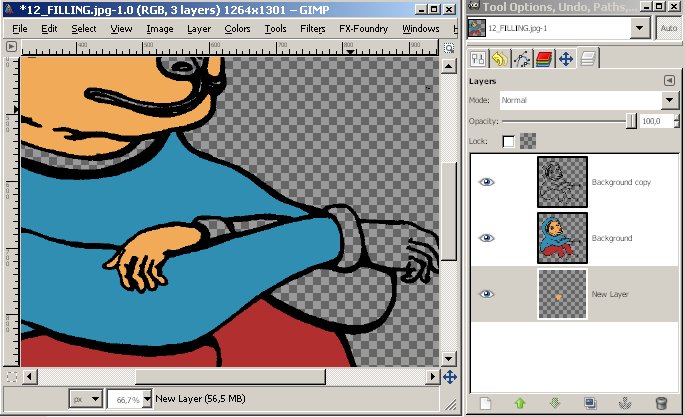
Task: Switch to the Undo History tab
Action: click(500, 59)
